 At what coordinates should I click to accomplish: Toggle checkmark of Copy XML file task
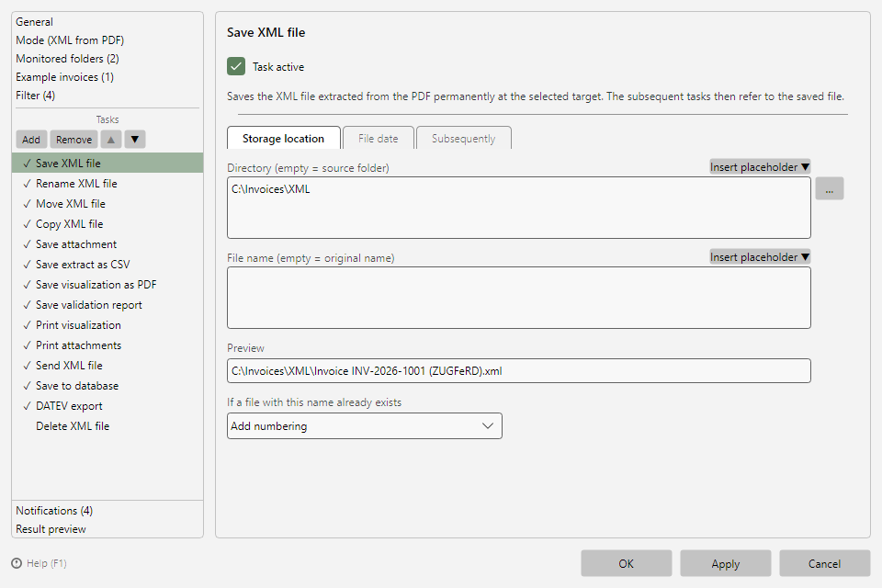(x=27, y=224)
